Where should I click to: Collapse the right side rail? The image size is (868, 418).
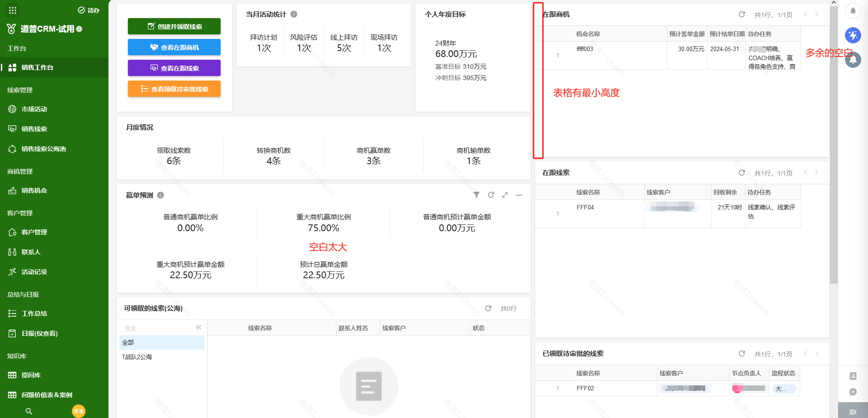853,411
